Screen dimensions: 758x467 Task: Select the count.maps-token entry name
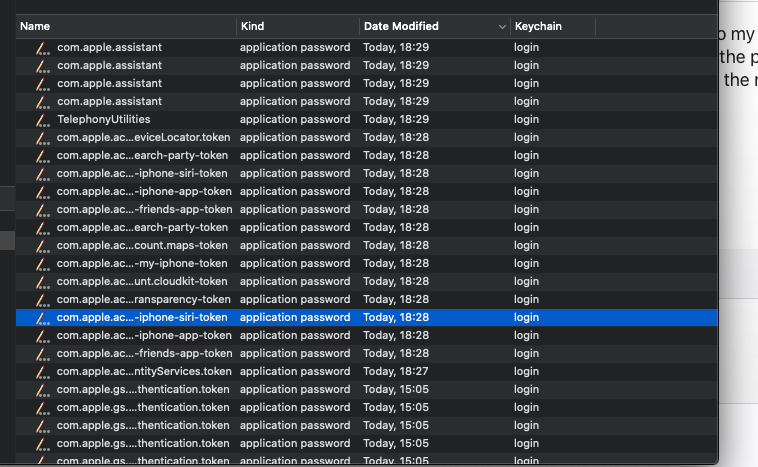[143, 245]
